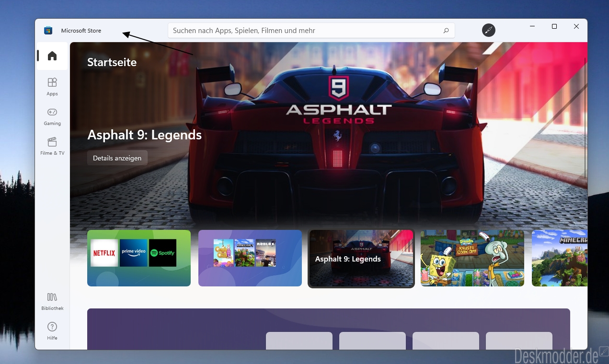The image size is (609, 364).
Task: Open Bibliothek in the sidebar
Action: coord(52,301)
